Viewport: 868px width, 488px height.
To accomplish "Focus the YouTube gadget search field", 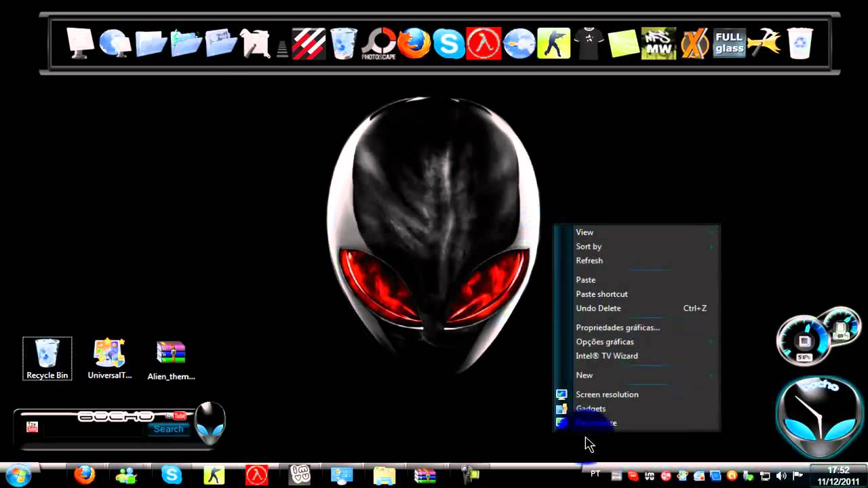I will 95,429.
